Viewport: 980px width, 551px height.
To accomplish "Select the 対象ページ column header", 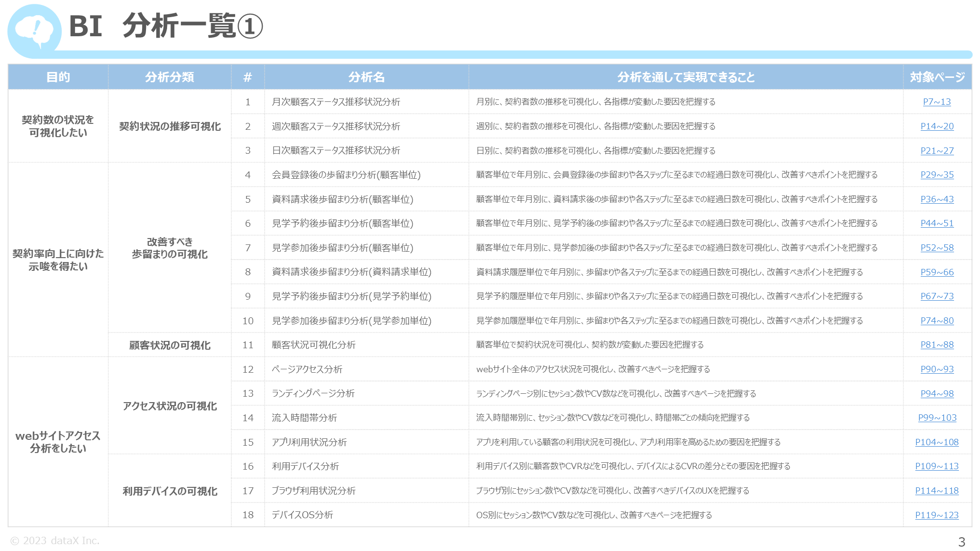I will point(937,77).
